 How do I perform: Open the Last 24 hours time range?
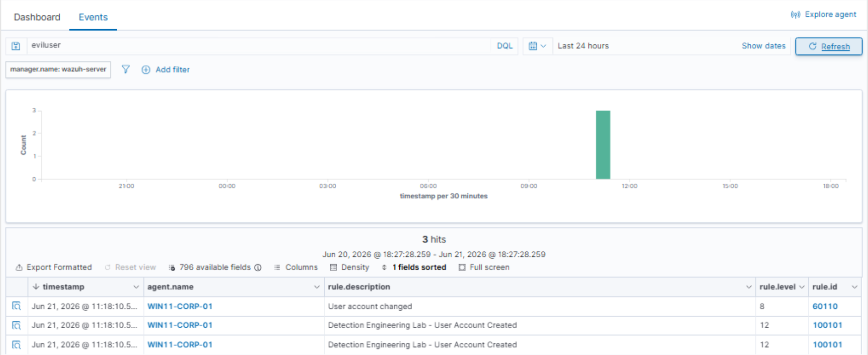(x=583, y=46)
